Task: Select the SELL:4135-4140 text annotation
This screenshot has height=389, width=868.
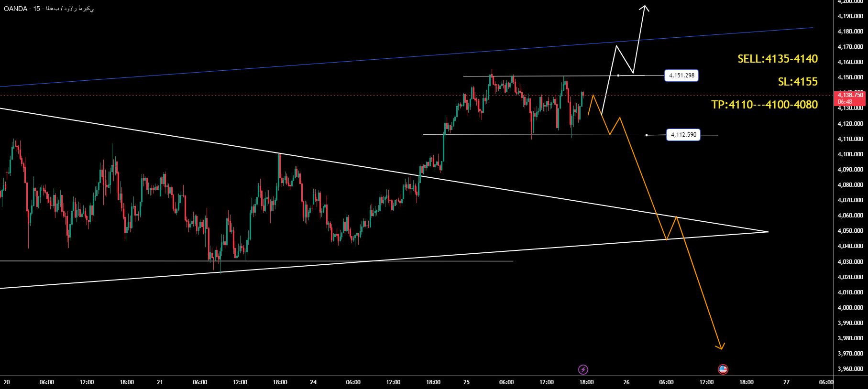Action: click(x=777, y=59)
